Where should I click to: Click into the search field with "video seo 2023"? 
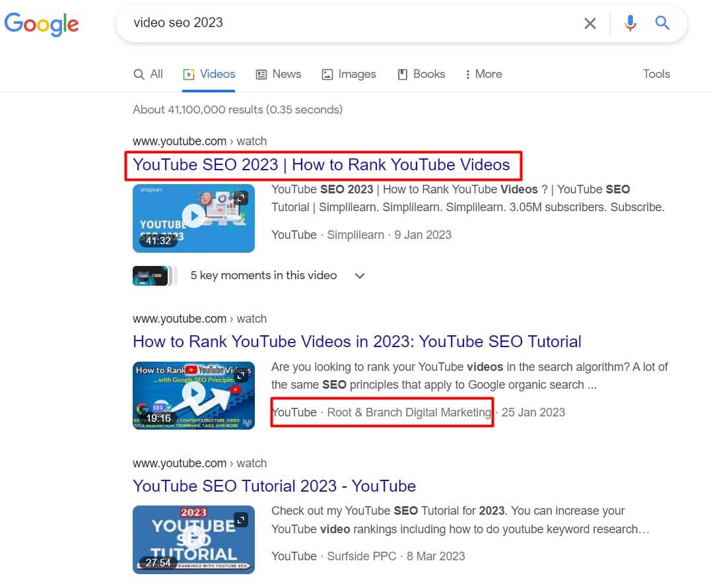(x=343, y=23)
